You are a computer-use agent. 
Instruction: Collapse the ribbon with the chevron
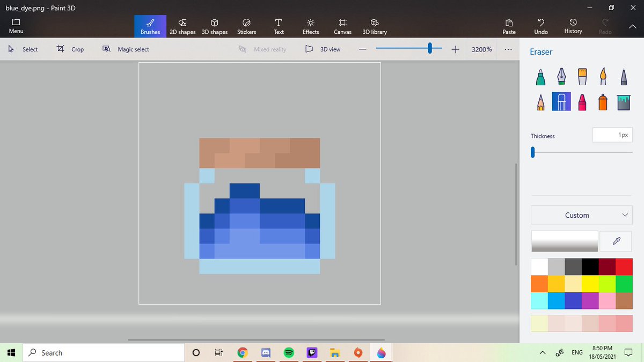pyautogui.click(x=632, y=26)
